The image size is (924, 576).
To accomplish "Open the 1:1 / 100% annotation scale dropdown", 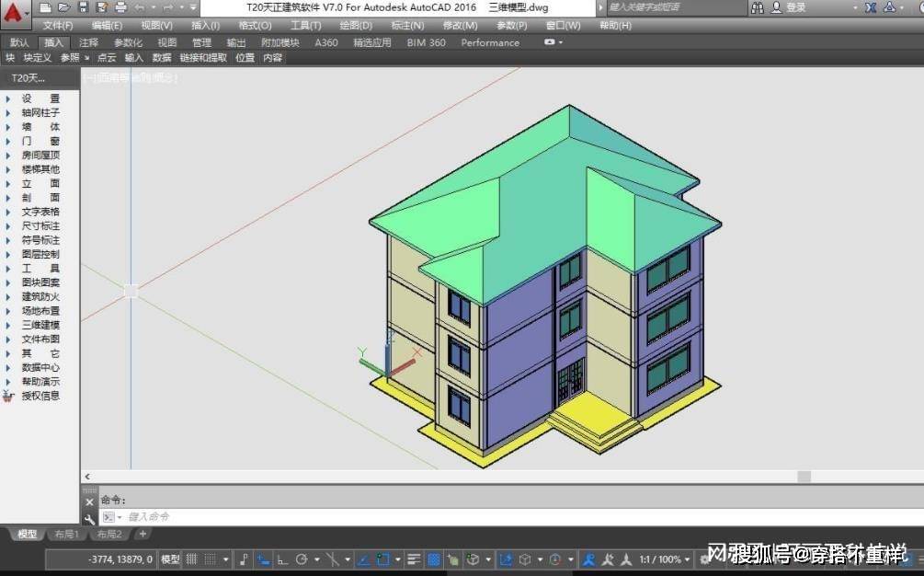I will 664,559.
